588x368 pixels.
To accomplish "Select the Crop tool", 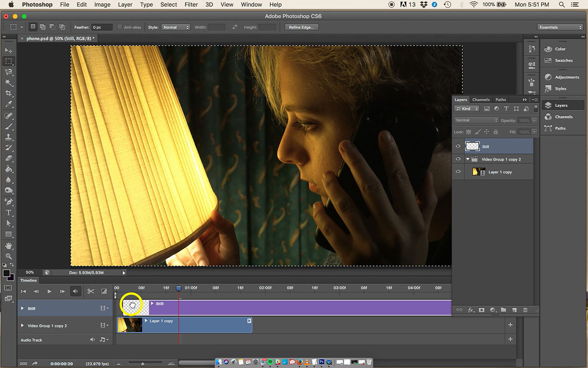I will (9, 94).
